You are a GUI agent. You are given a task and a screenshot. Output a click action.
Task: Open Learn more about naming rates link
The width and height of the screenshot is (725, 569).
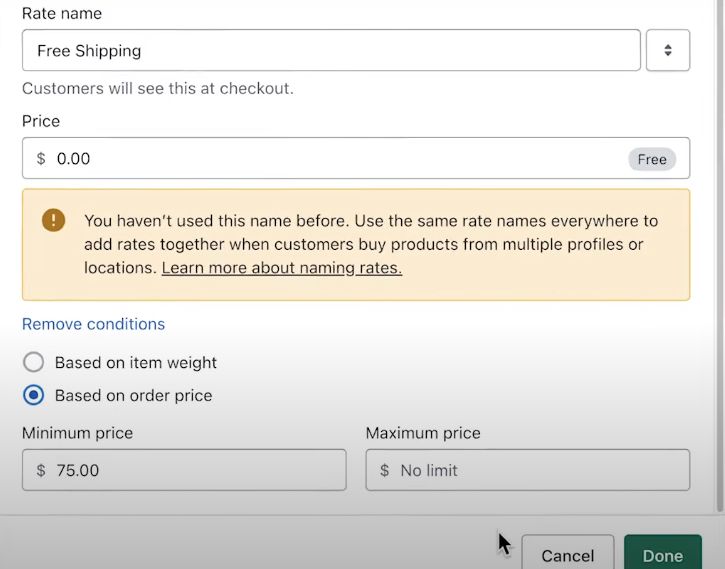[x=282, y=268]
